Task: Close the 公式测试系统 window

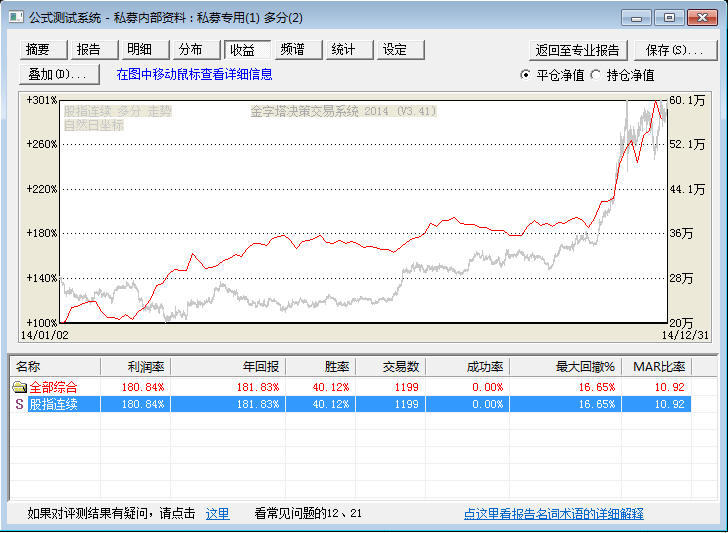Action: click(x=702, y=18)
